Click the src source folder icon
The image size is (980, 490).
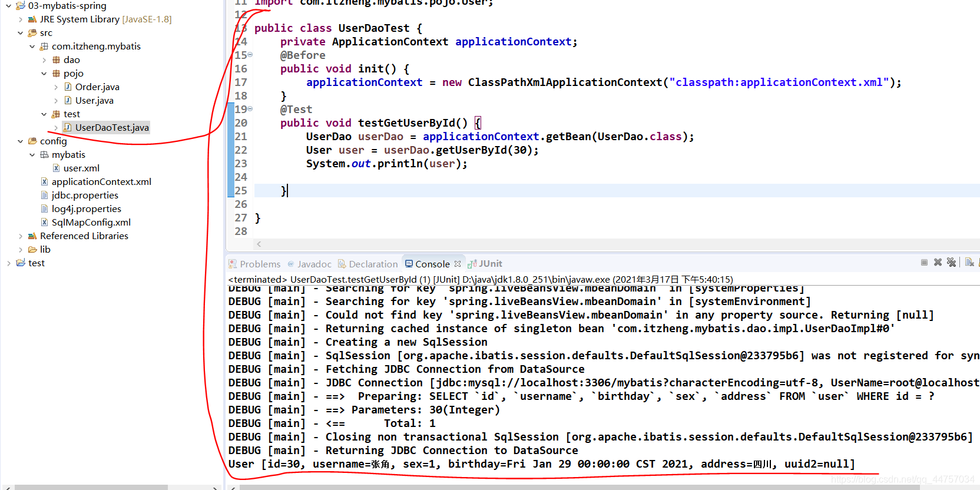pos(32,32)
